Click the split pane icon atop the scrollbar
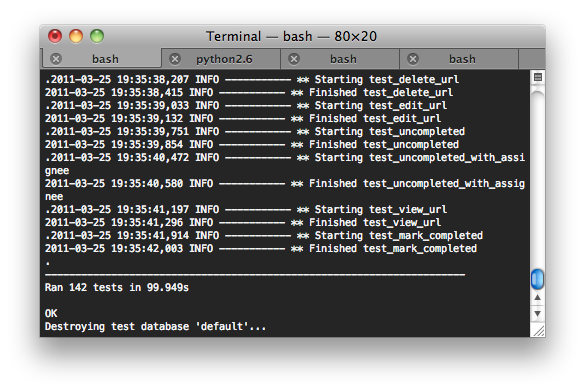 538,77
